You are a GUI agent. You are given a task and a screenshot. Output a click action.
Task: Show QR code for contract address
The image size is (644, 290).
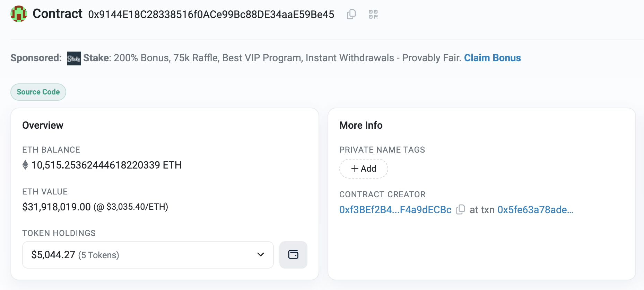coord(373,14)
